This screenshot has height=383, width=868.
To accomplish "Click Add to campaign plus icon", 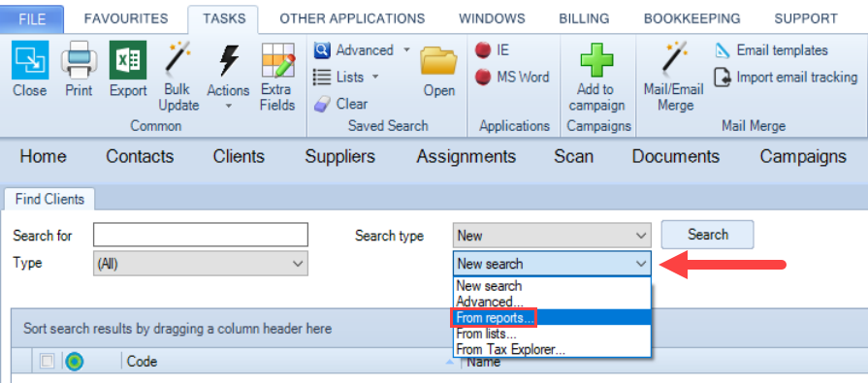I will [596, 60].
